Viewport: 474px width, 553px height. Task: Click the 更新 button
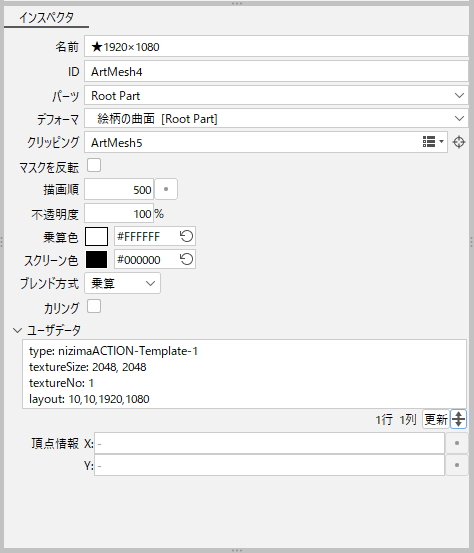click(436, 419)
